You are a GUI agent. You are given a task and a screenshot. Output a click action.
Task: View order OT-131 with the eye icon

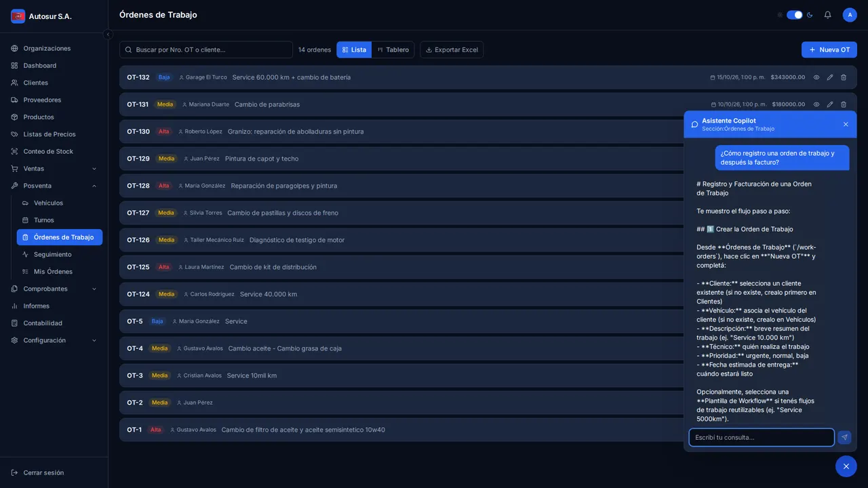pyautogui.click(x=816, y=104)
